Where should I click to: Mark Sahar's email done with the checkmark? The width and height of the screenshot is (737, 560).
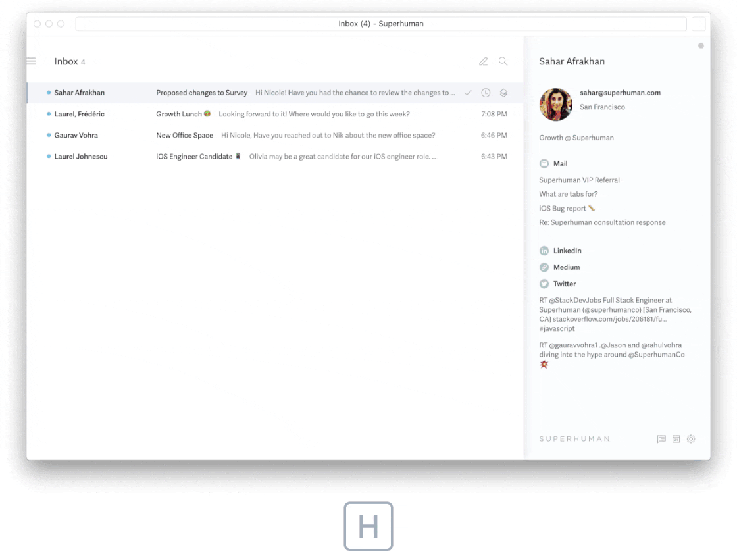(468, 93)
